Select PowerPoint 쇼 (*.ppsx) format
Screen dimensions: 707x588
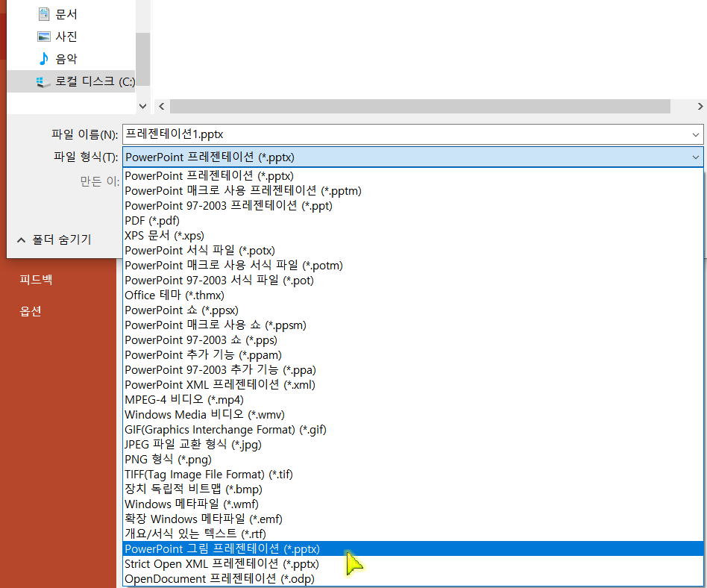[413, 310]
